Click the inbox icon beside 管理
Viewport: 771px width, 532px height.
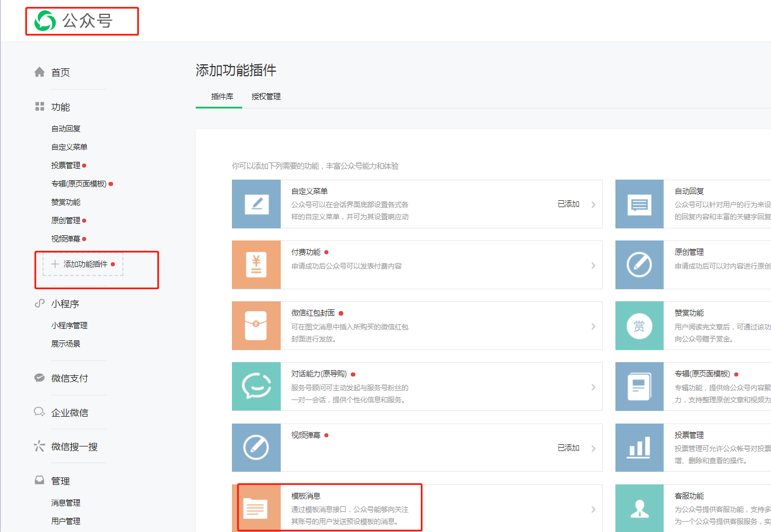[40, 480]
